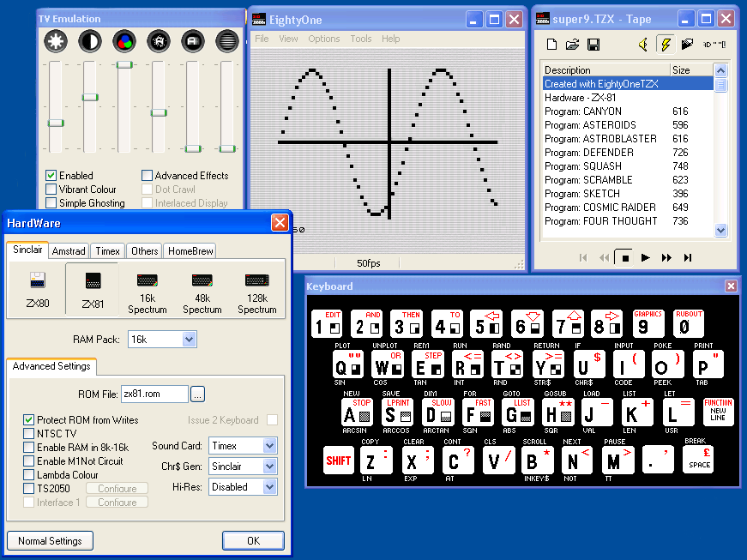747x560 pixels.
Task: Click the ROM file browse button
Action: (197, 394)
